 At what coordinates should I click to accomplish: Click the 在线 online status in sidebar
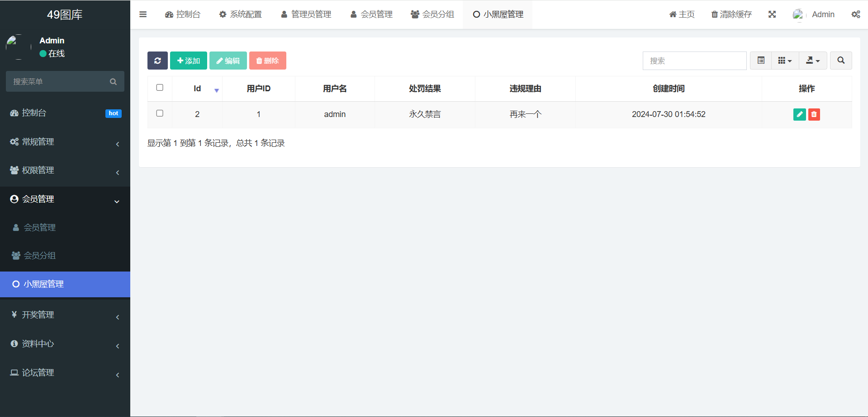pyautogui.click(x=52, y=54)
